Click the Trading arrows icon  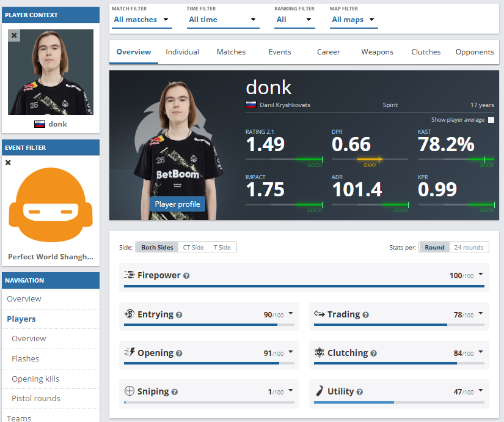point(319,314)
